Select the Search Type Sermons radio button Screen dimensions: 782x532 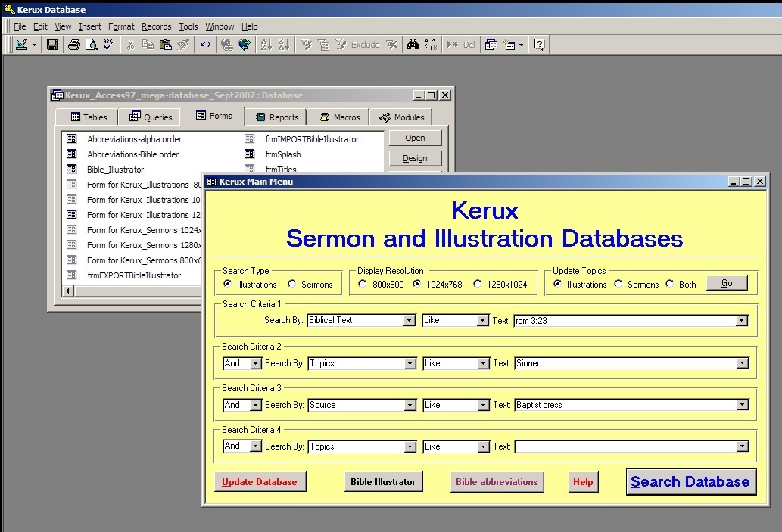click(x=291, y=284)
